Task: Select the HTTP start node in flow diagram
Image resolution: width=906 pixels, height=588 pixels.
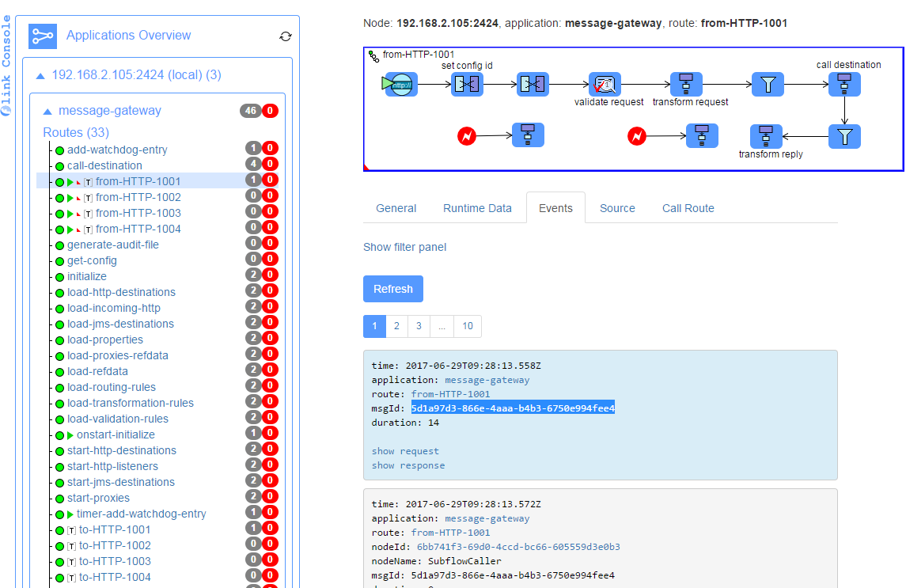Action: tap(400, 84)
